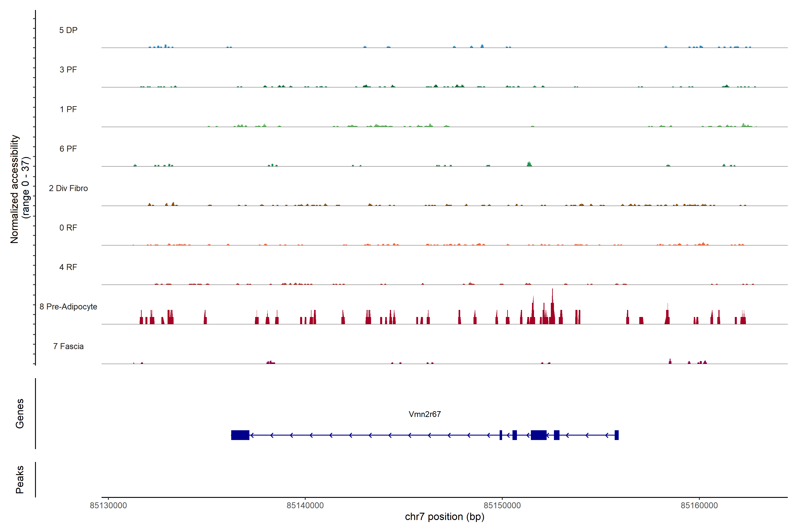Select the 6 PF track label

click(68, 149)
